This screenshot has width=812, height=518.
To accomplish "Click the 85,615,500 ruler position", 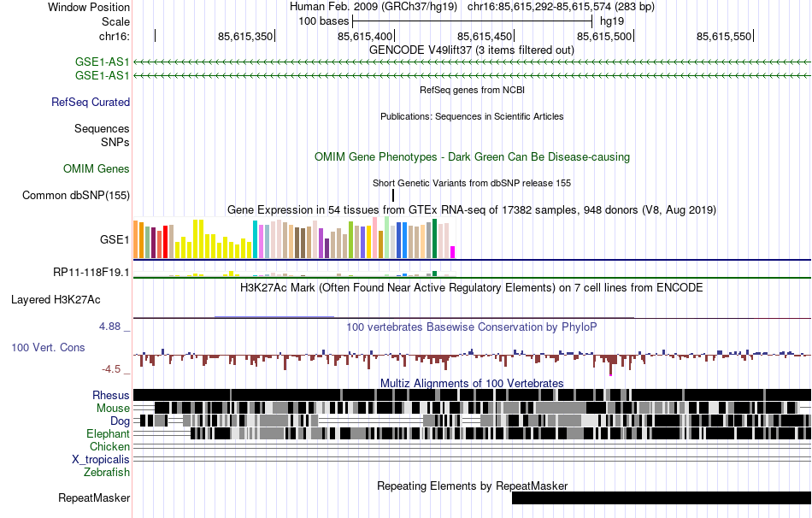I will pyautogui.click(x=604, y=36).
